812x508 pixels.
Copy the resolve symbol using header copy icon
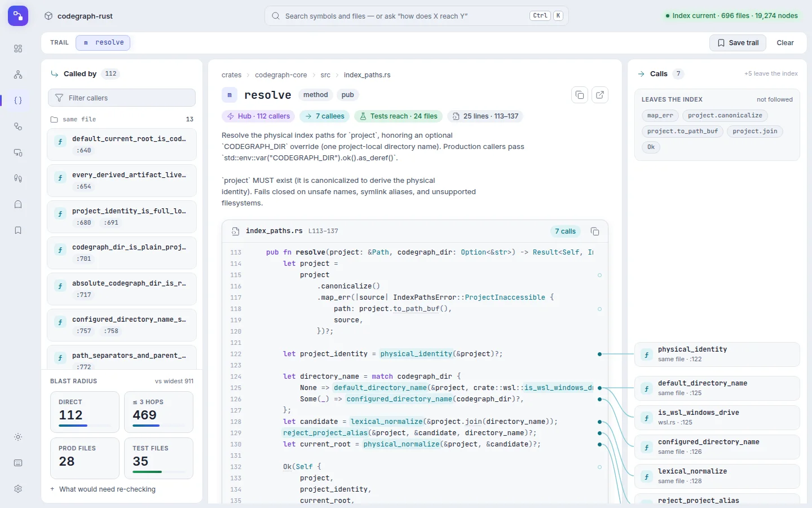[x=580, y=95]
